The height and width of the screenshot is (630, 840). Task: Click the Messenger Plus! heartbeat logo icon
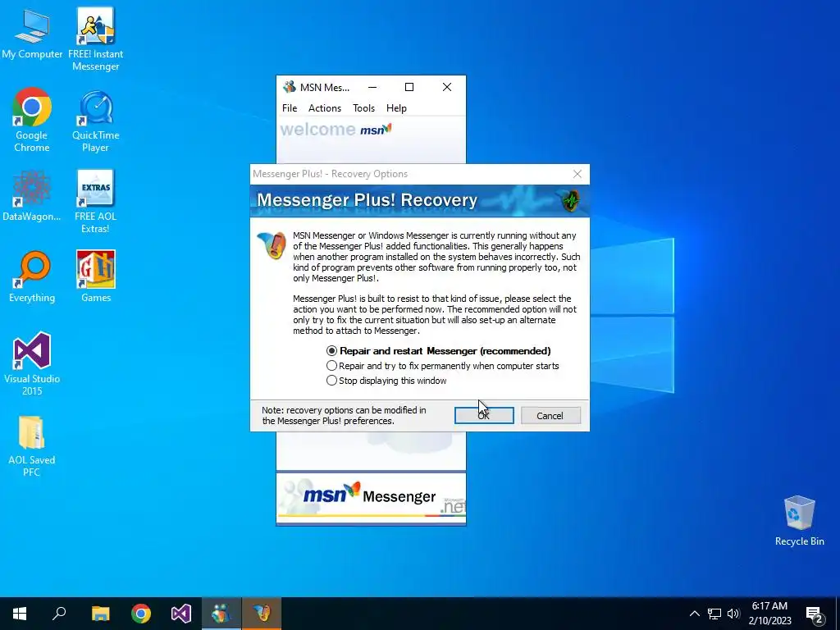pos(571,201)
